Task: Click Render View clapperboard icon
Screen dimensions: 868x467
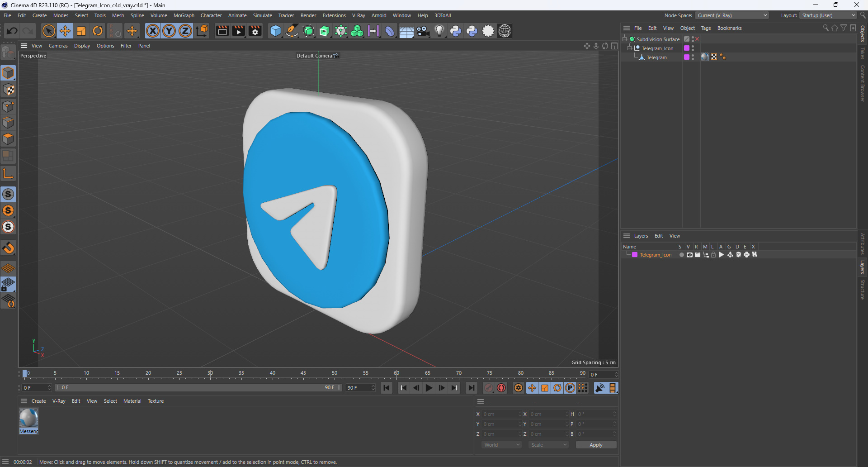Action: tap(222, 31)
